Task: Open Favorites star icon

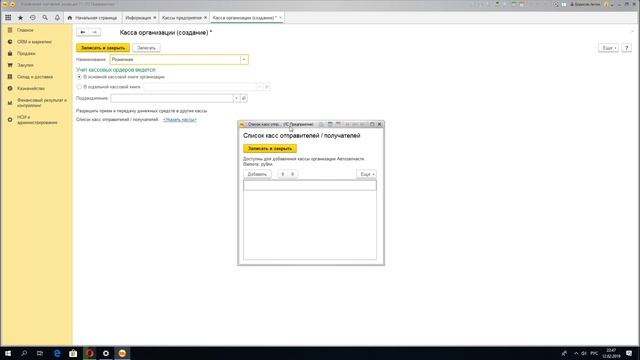Action: coord(20,18)
